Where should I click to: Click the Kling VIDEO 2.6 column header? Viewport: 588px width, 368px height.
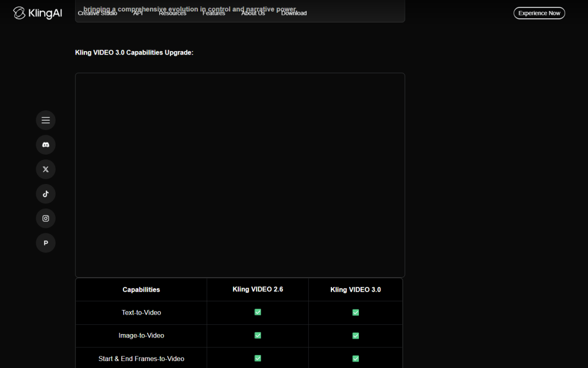coord(258,289)
